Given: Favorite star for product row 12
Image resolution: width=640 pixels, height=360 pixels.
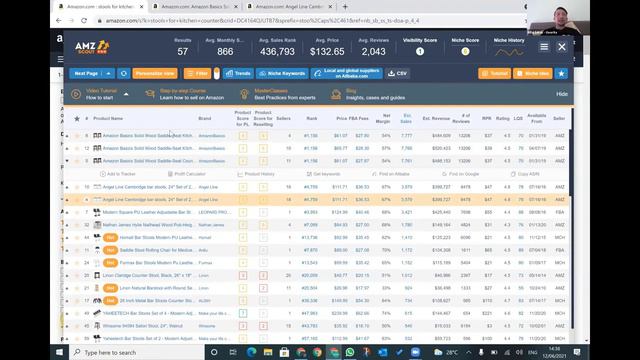Looking at the screenshot, I should 77,148.
